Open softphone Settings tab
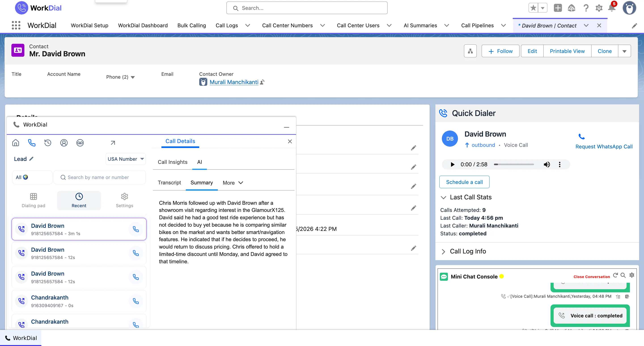Image resolution: width=644 pixels, height=346 pixels. point(125,200)
